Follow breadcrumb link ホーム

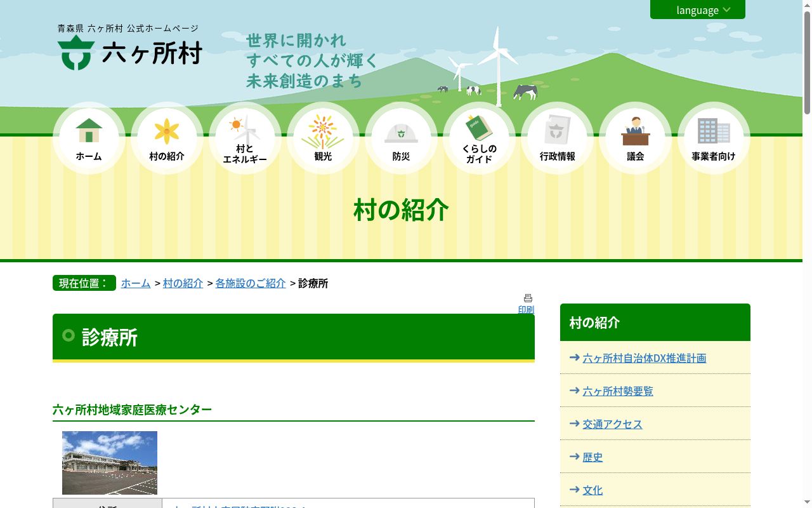(136, 283)
